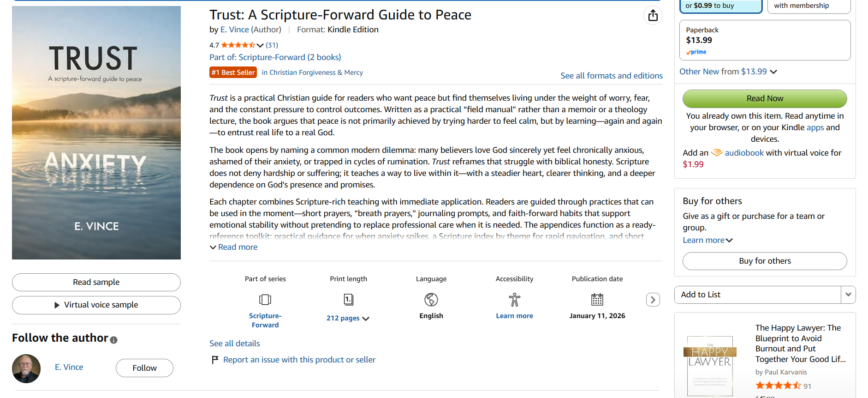
Task: Click the Language globe icon
Action: pos(431,300)
